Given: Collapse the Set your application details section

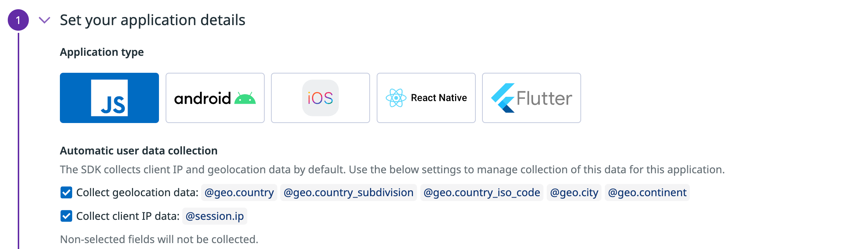Looking at the screenshot, I should pos(44,20).
